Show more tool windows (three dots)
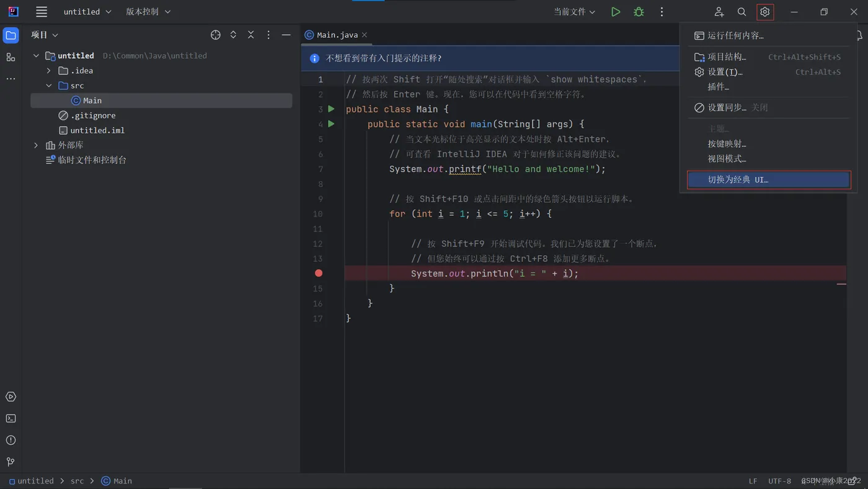Viewport: 868px width, 489px height. [x=11, y=79]
